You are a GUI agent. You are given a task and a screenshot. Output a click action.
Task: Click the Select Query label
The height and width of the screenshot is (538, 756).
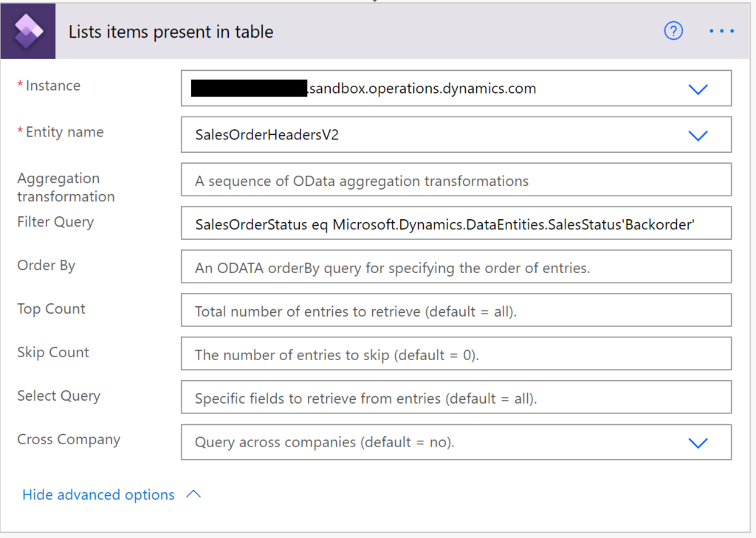59,396
